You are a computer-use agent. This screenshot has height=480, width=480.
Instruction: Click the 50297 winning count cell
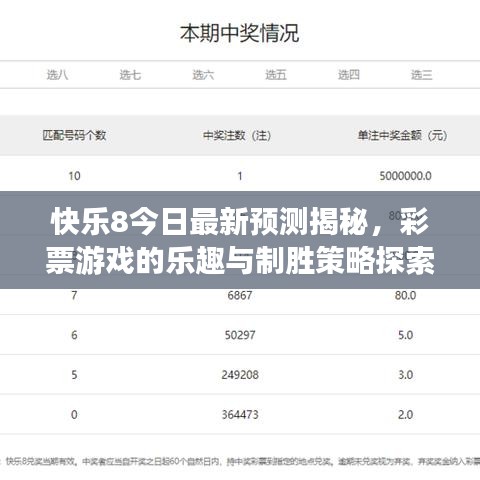coord(240,335)
